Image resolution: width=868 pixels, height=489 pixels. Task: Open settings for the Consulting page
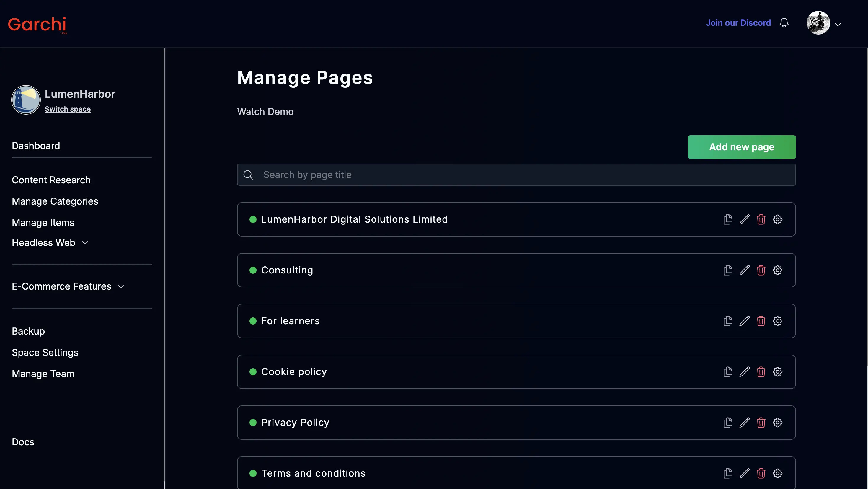click(x=777, y=270)
